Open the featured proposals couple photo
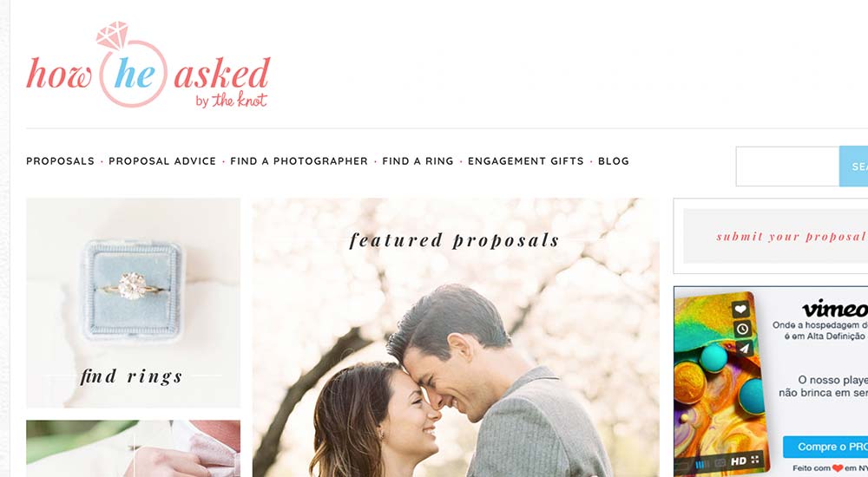Viewport: 868px width, 477px height. click(x=456, y=337)
